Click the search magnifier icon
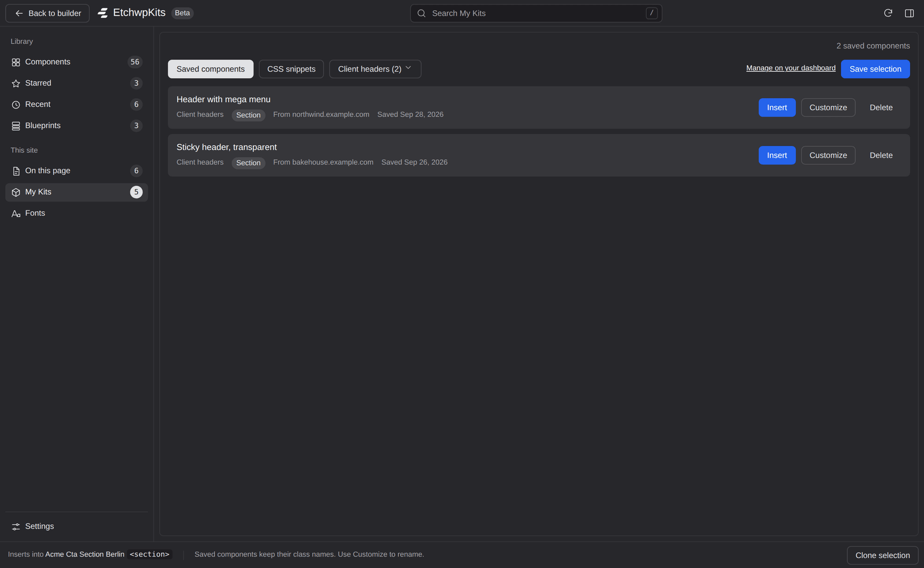 click(x=422, y=13)
